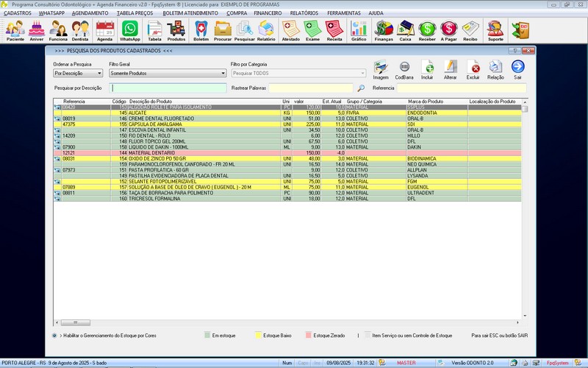588x368 pixels.
Task: Click the Excluir delete icon
Action: [x=473, y=68]
